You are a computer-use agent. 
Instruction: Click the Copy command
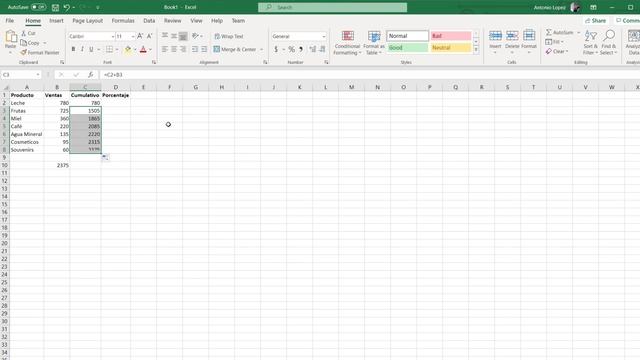pos(31,43)
